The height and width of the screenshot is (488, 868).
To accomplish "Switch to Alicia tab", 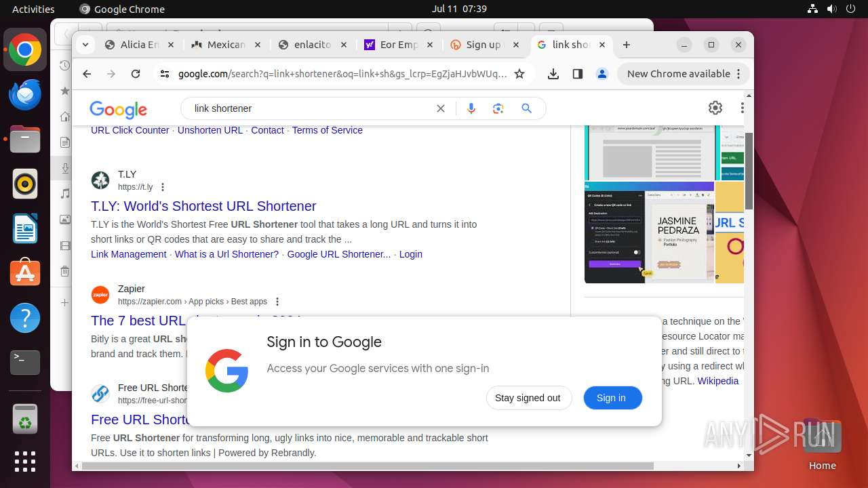I will coord(139,45).
